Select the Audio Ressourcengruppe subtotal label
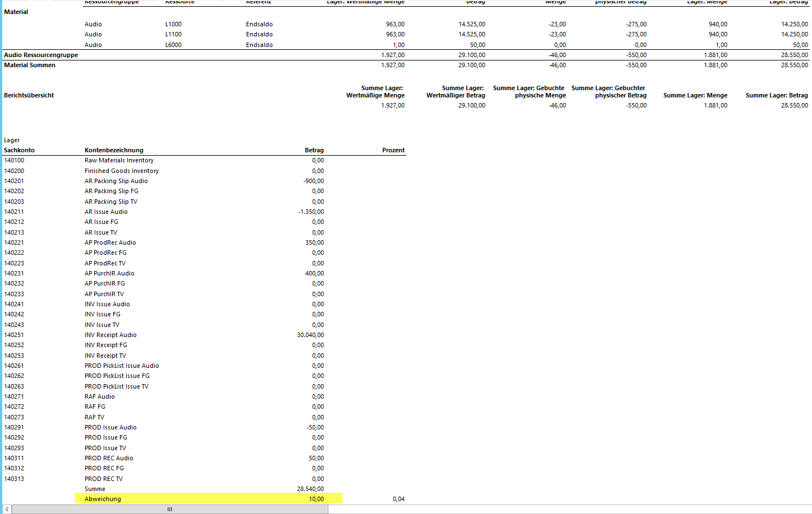The image size is (812, 514). pos(41,55)
